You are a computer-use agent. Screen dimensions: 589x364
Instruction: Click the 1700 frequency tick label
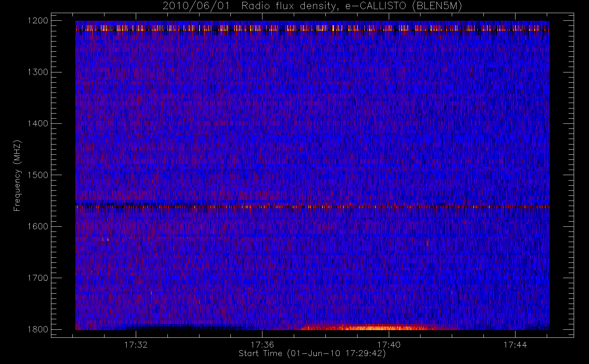(38, 278)
